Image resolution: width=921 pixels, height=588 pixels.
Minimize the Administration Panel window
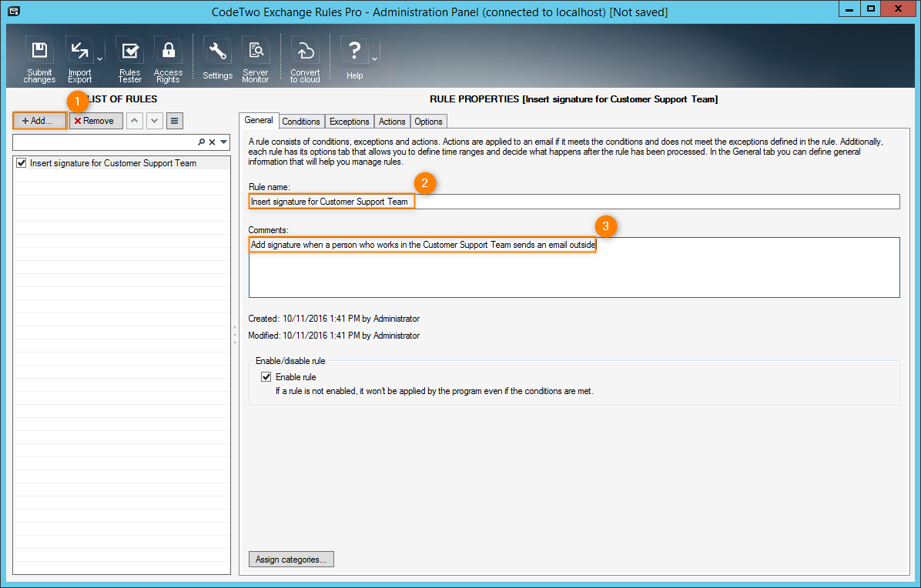point(849,8)
